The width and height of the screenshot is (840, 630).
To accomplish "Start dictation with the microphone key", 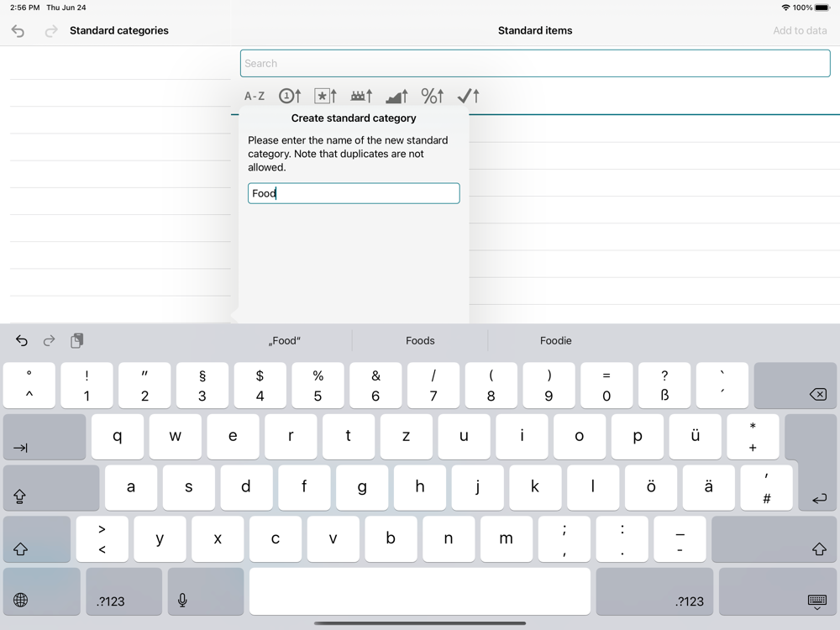I will [206, 591].
